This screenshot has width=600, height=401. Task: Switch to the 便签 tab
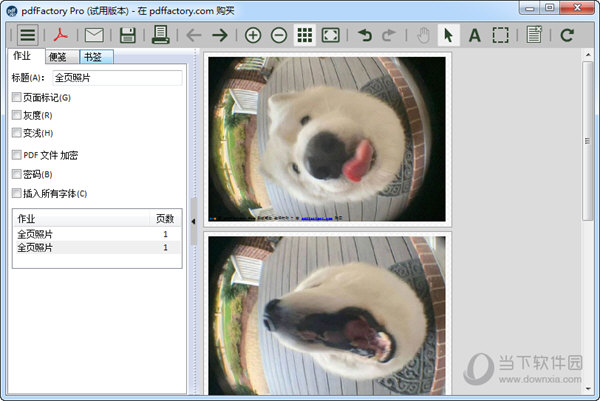tap(62, 57)
